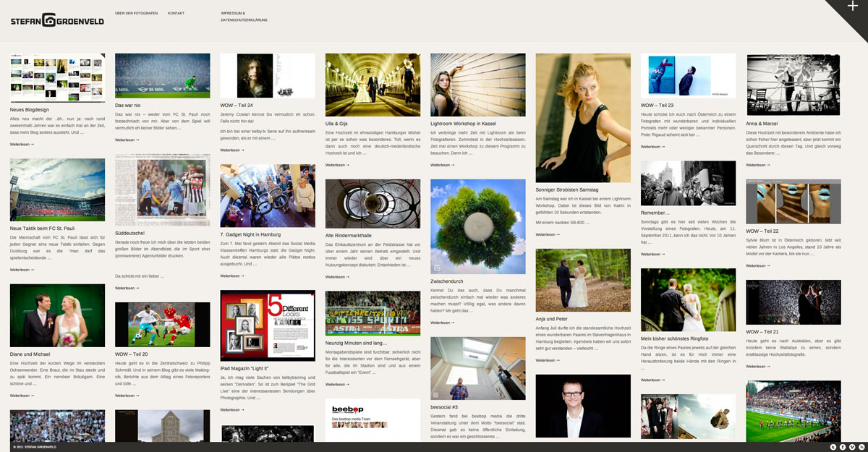Open the 'Anna & Marcel' post title
Image resolution: width=868 pixels, height=452 pixels.
[x=762, y=124]
